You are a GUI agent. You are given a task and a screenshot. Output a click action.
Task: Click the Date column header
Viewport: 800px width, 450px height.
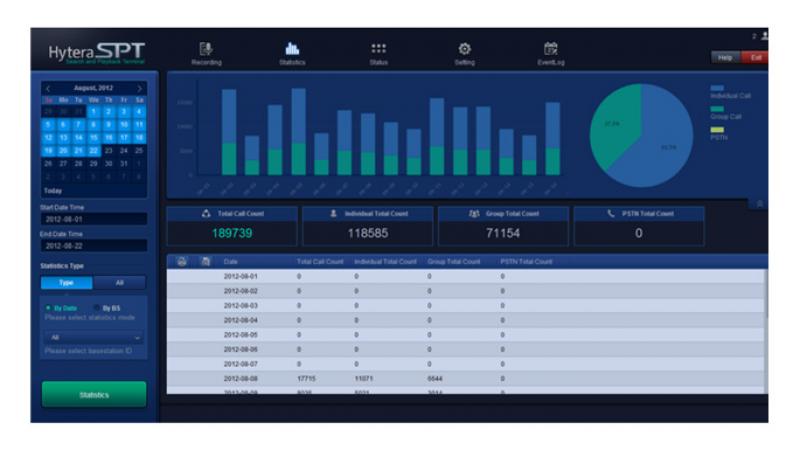tap(231, 262)
